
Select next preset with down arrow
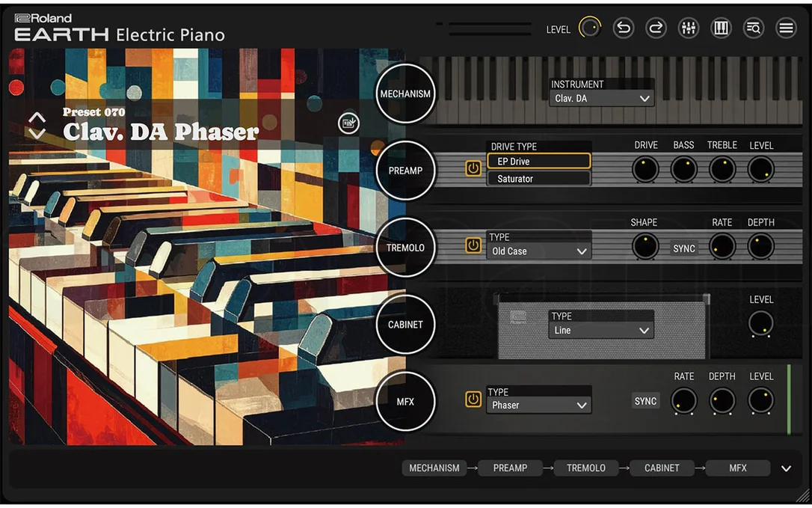click(x=37, y=133)
